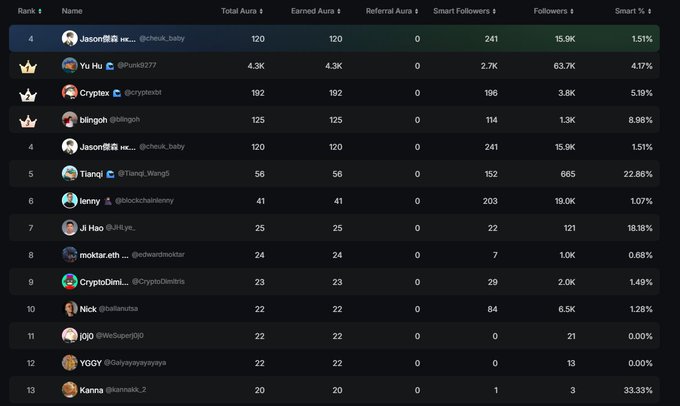Click the emoji badge next to lenny
This screenshot has width=680, height=406.
pos(108,201)
